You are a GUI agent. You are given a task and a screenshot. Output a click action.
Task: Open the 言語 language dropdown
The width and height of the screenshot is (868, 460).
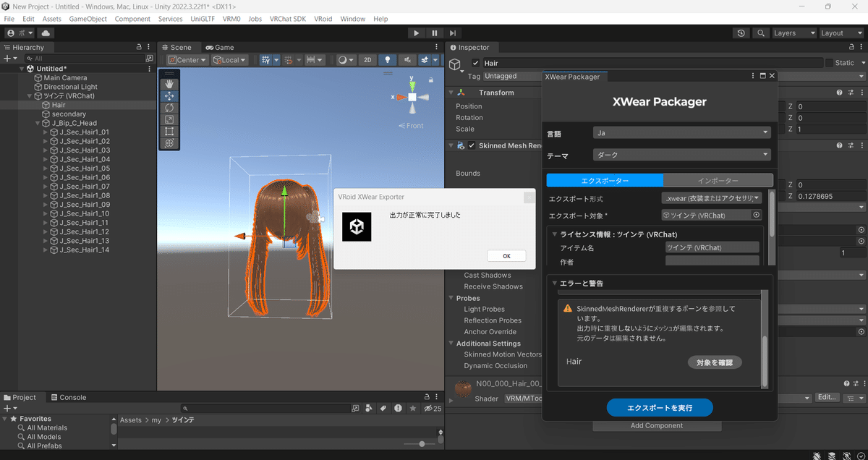[x=681, y=132]
